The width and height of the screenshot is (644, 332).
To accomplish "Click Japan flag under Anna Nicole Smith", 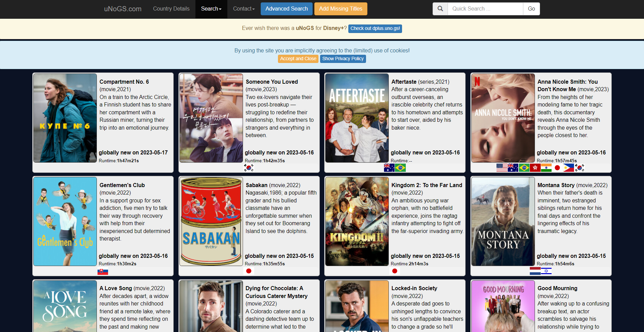I will click(x=557, y=168).
